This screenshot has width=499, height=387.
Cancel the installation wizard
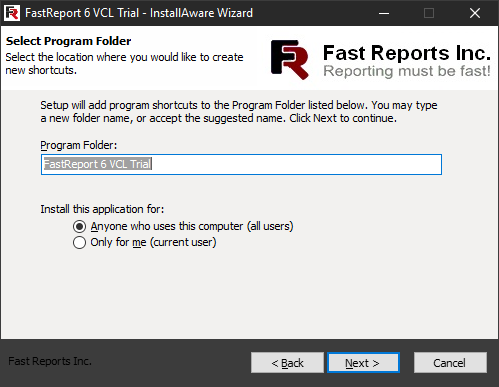pos(450,363)
